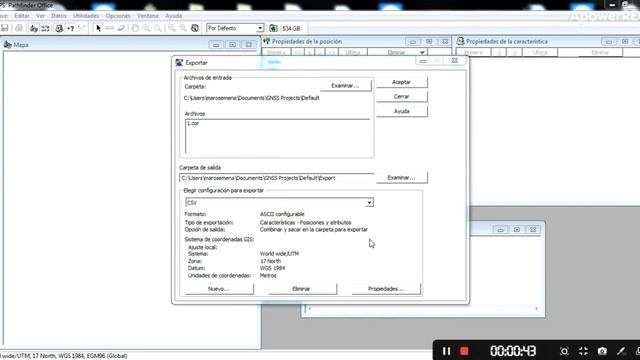The width and height of the screenshot is (640, 360).
Task: Click the '+?' help toolbar icon
Action: coord(71,28)
